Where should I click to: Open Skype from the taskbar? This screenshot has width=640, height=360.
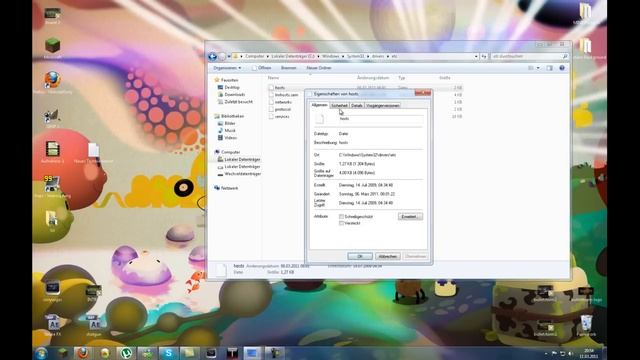click(x=168, y=353)
